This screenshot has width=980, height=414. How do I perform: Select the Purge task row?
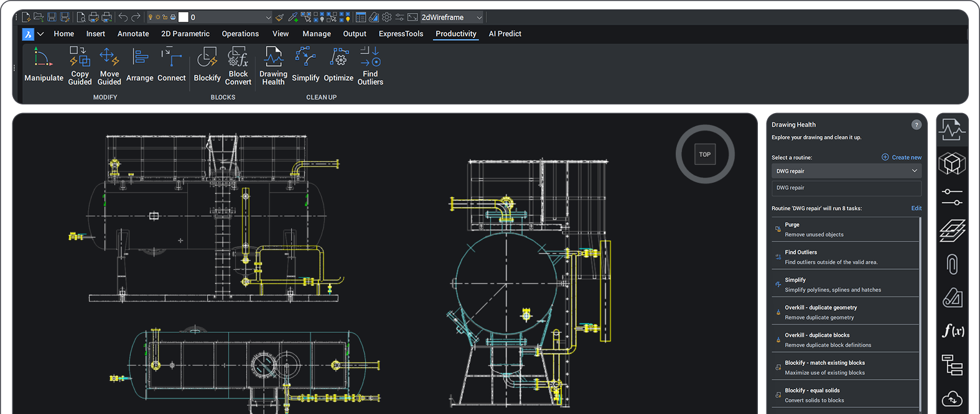(845, 229)
